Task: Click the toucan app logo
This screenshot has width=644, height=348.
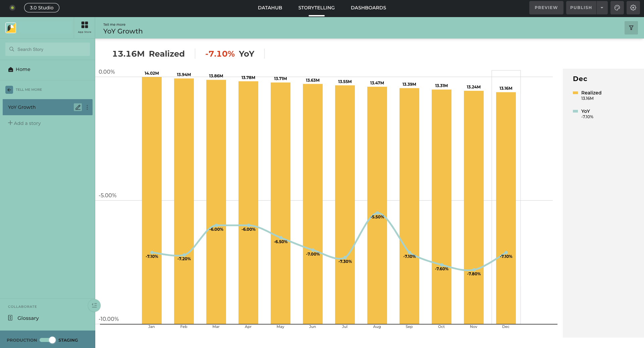Action: 11,28
